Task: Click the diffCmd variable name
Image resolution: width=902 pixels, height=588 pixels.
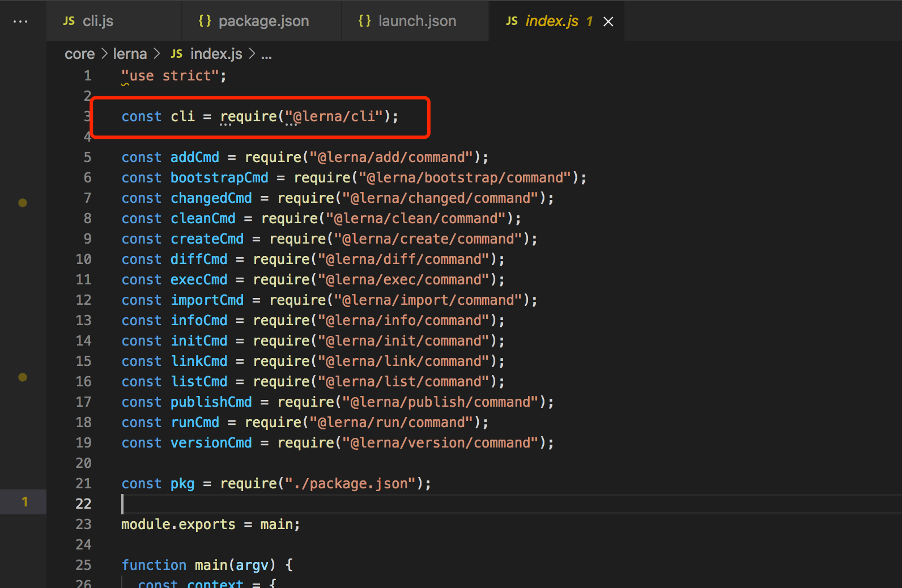Action: (x=199, y=259)
